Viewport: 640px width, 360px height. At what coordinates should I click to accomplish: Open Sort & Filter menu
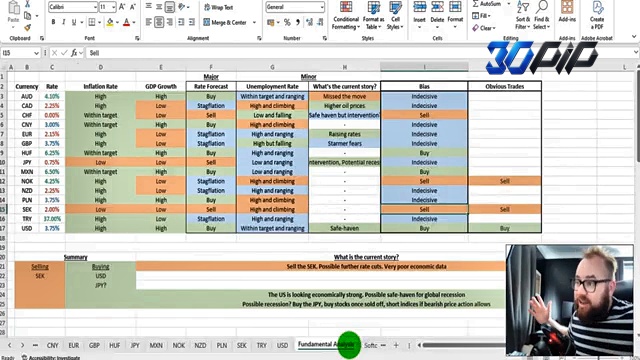[522, 16]
